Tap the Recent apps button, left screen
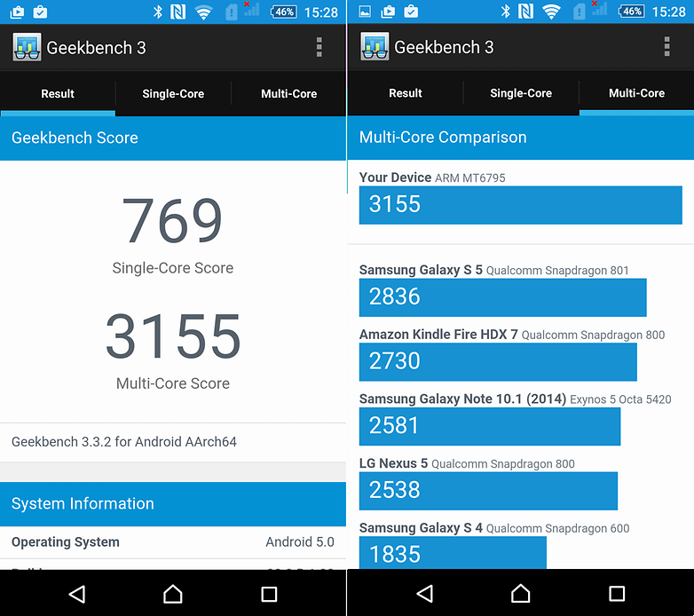This screenshot has width=694, height=616. pos(269,594)
